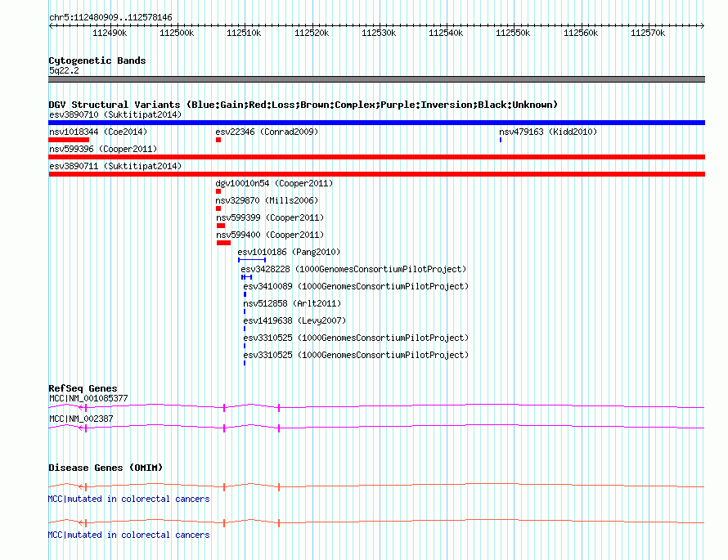Click the red bar under nsv599400
Viewport: 728px width, 560px height.
point(224,243)
